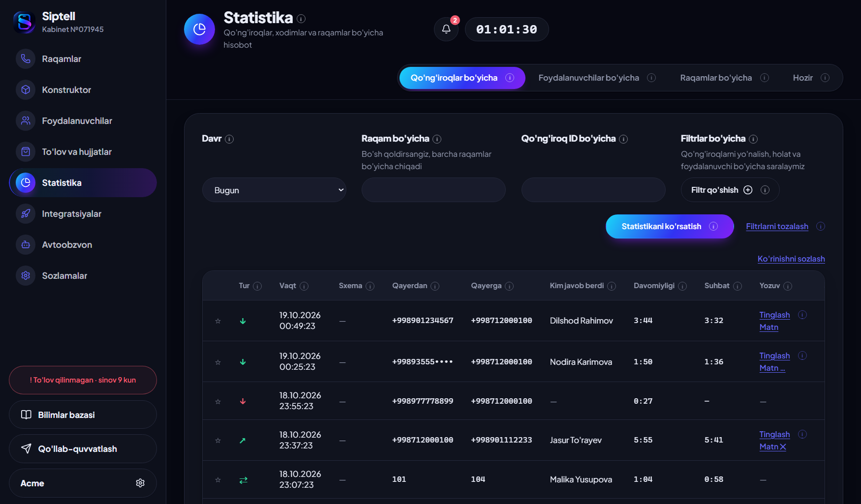Screen dimensions: 861x504
Task: Switch to Raqamlar bo'yicha tab
Action: [724, 78]
